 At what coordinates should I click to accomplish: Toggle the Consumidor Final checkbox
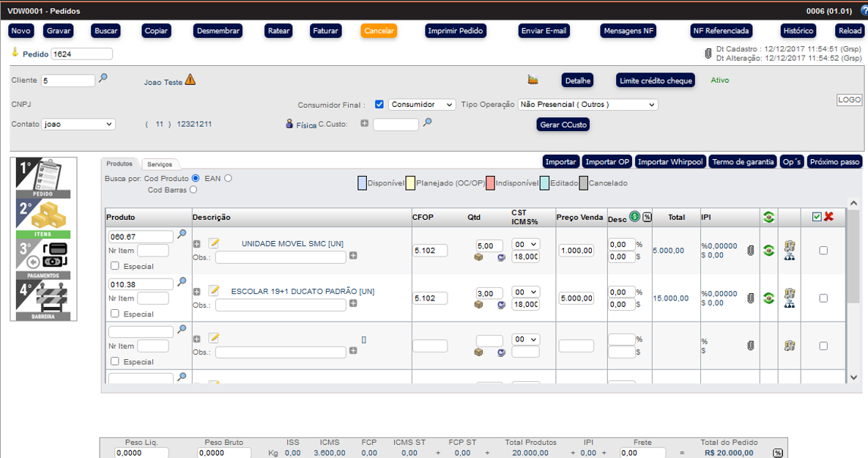point(379,105)
